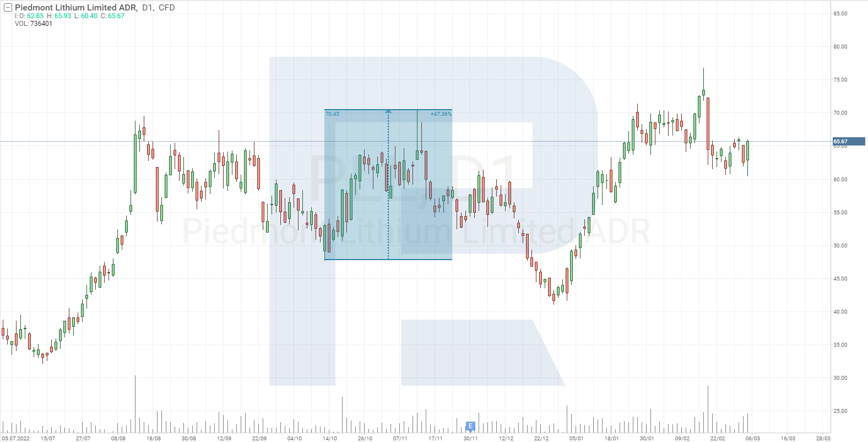Click the 14/10 date label
The height and width of the screenshot is (442, 868).
click(x=330, y=439)
